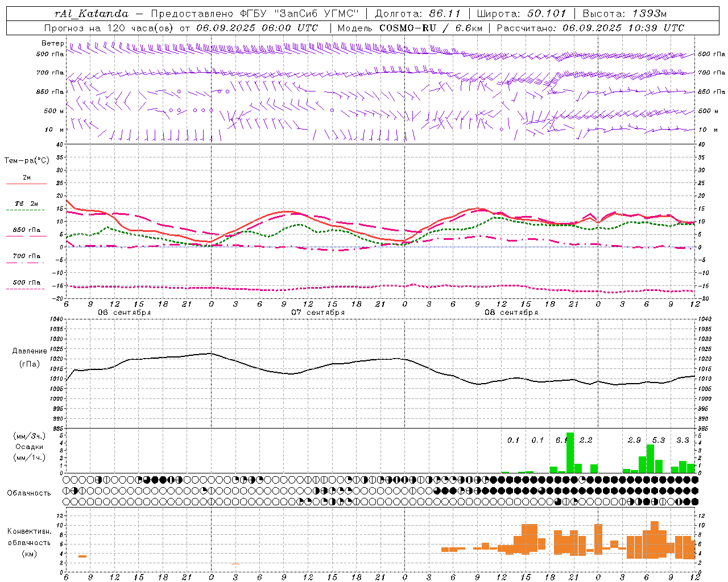
Task: Click the (мм/3ч.) precipitation unit label
Action: click(x=30, y=436)
